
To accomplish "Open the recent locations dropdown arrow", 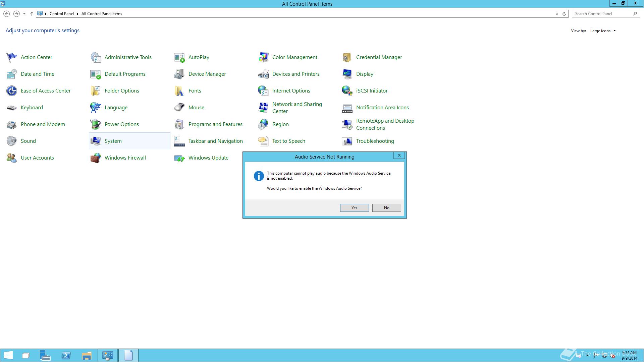I will pyautogui.click(x=24, y=14).
